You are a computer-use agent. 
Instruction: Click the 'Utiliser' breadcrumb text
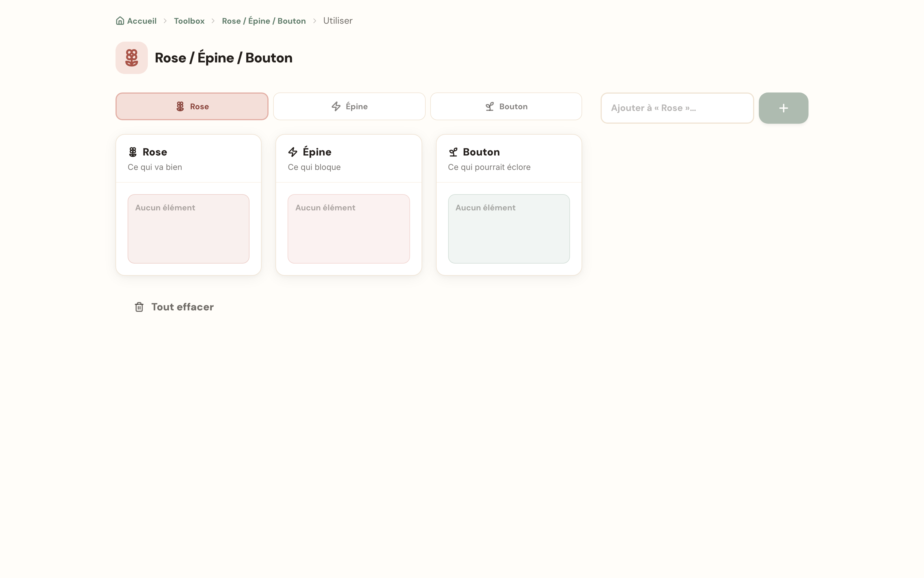[x=338, y=21]
